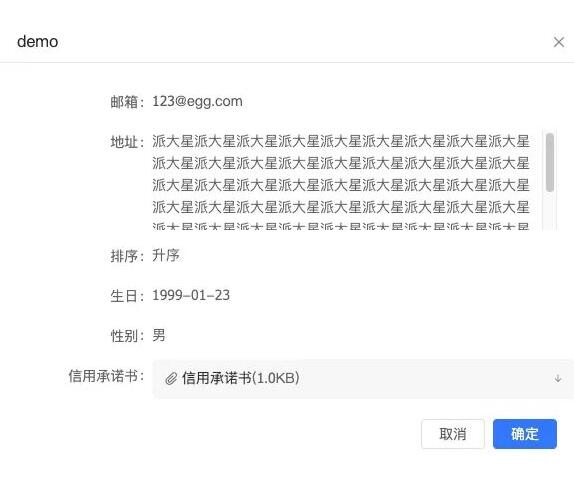Image resolution: width=574 pixels, height=477 pixels.
Task: Click the address box scrollbar thumb
Action: pyautogui.click(x=549, y=162)
